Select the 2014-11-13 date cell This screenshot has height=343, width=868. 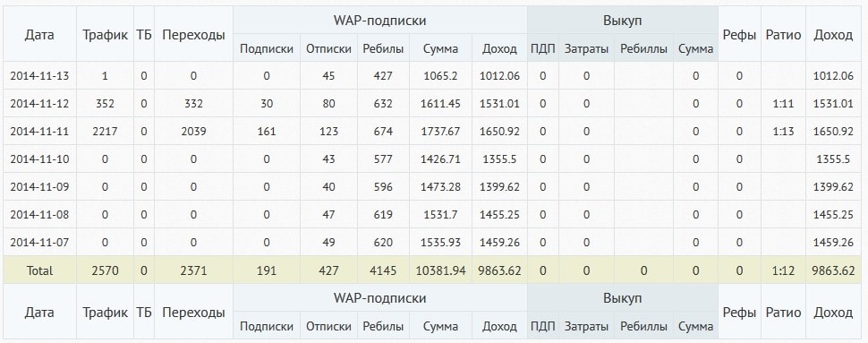click(39, 76)
